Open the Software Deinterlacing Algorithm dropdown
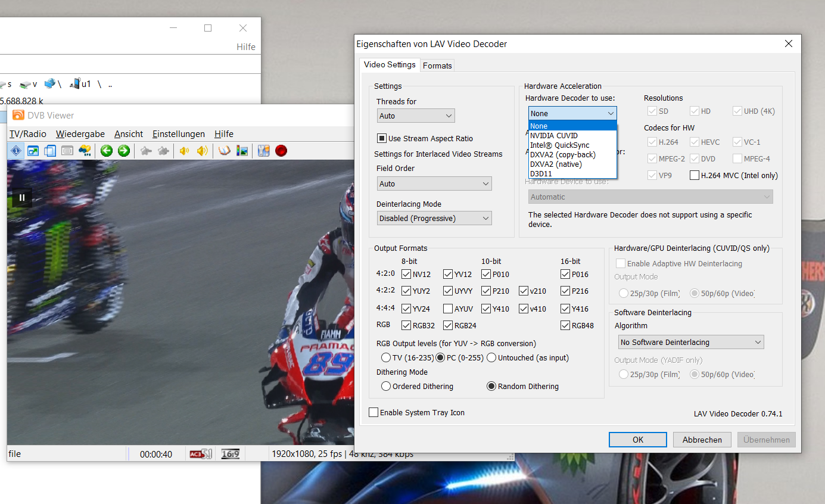 690,343
